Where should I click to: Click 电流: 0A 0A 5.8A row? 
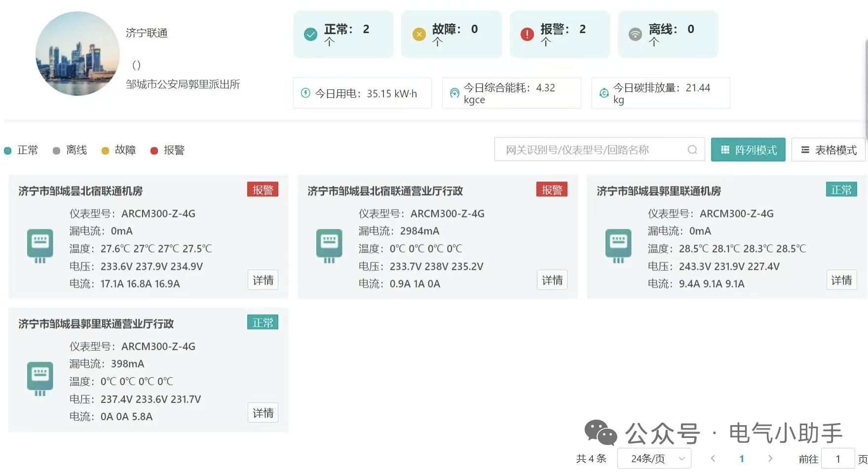tap(111, 416)
